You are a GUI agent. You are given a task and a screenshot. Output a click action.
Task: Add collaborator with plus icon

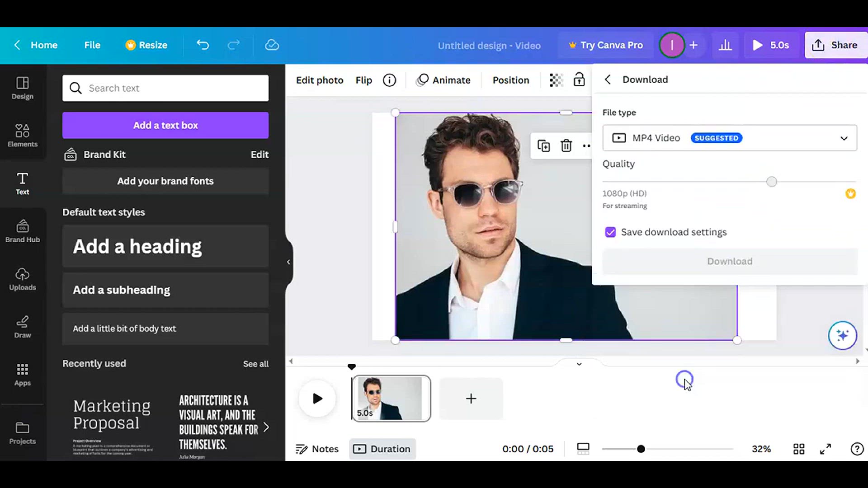[x=693, y=45]
